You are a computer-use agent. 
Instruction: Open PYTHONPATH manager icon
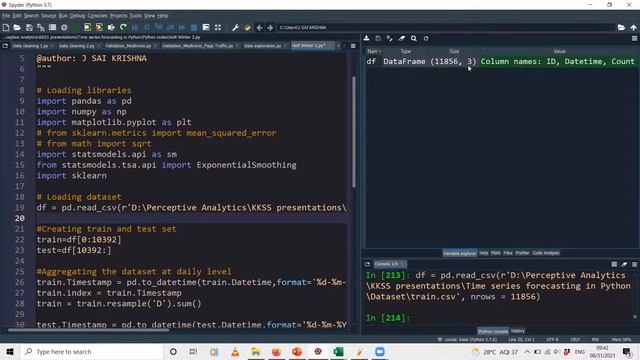(x=247, y=27)
